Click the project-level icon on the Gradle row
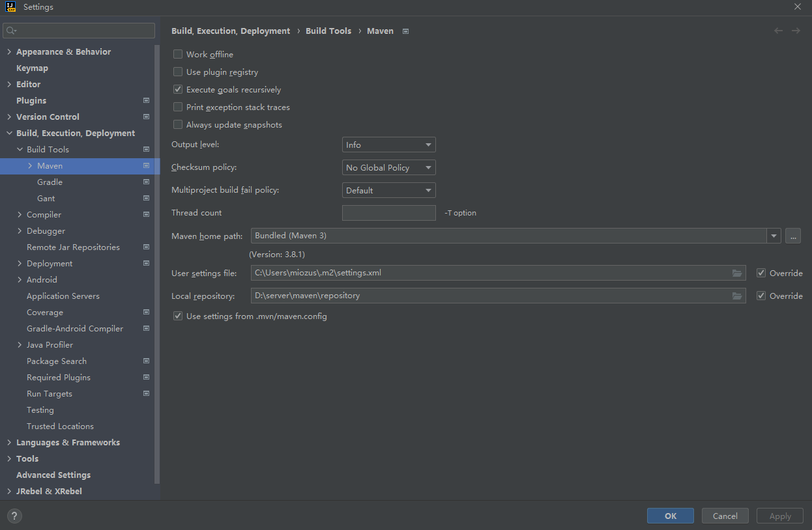The image size is (812, 530). pyautogui.click(x=146, y=182)
